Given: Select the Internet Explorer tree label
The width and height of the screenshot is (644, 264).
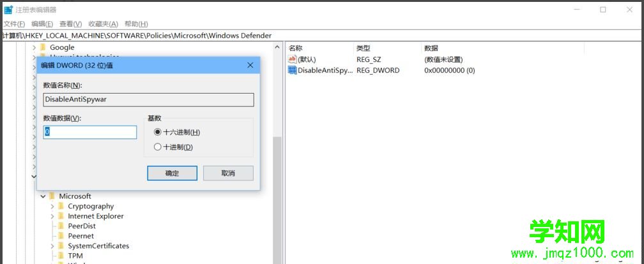Looking at the screenshot, I should point(96,216).
